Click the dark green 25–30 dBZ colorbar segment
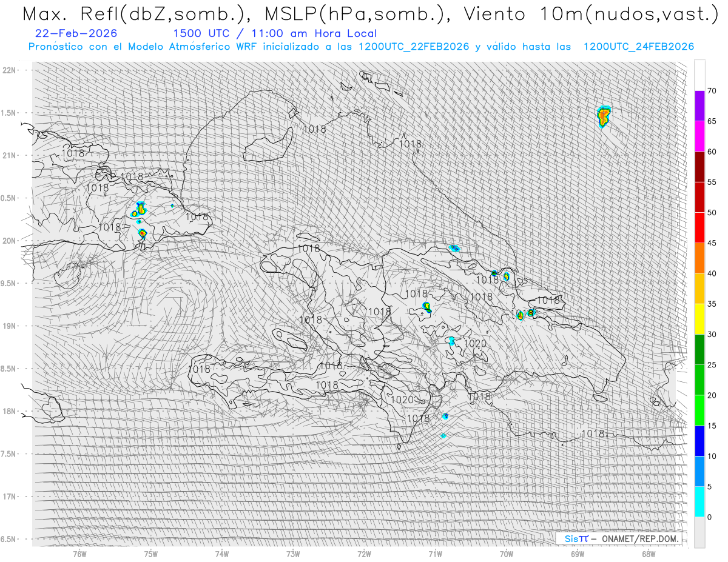728x562 pixels. [699, 349]
